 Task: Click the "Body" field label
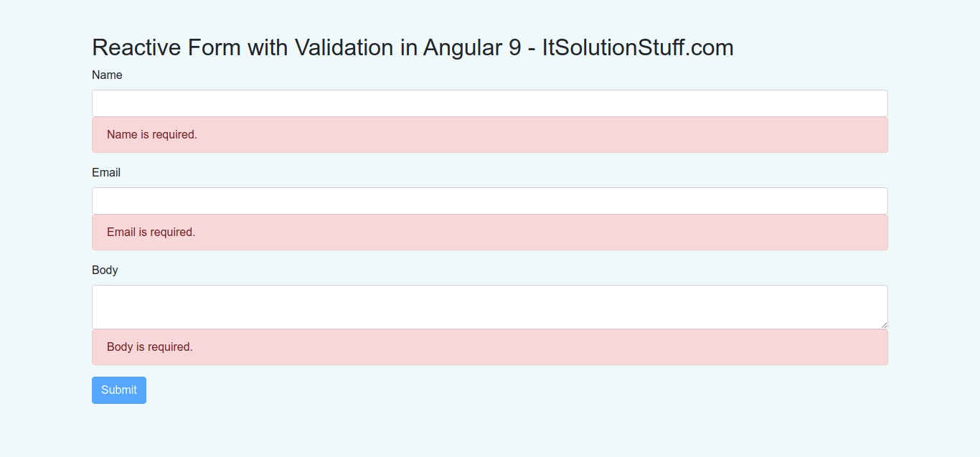coord(105,270)
